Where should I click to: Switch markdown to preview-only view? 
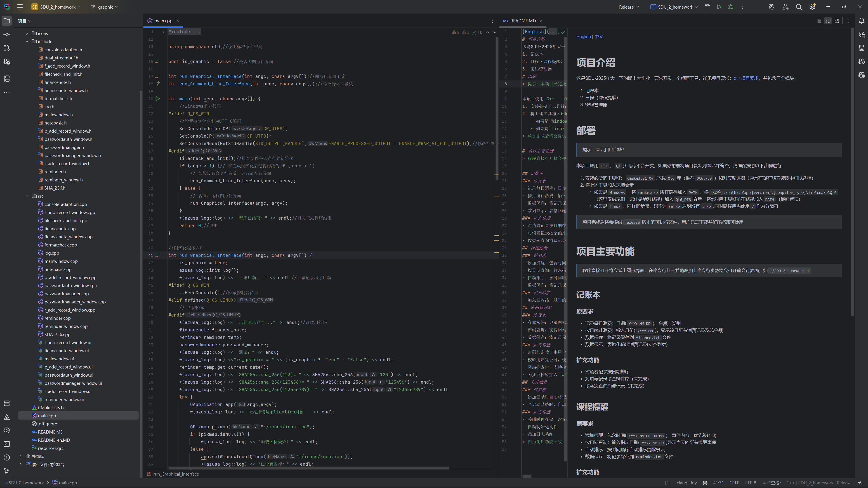click(x=837, y=21)
